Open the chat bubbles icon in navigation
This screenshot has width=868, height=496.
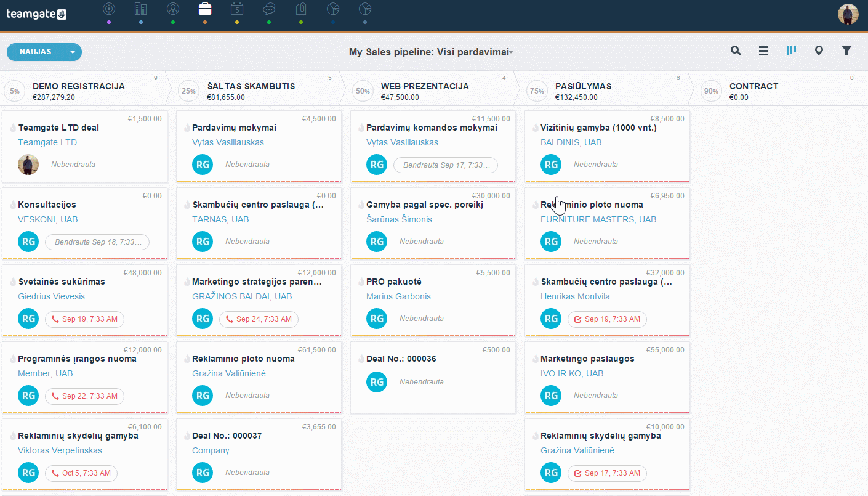269,9
